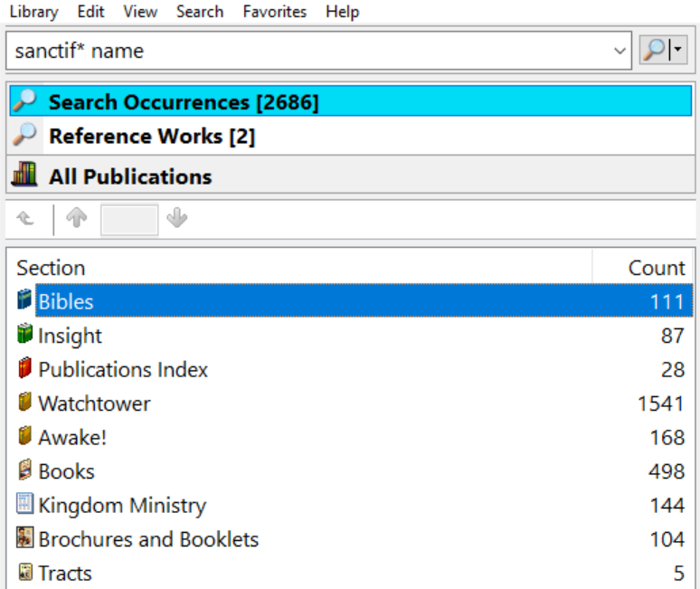This screenshot has width=700, height=589.
Task: Open search options arrow beside magnifier
Action: 678,50
